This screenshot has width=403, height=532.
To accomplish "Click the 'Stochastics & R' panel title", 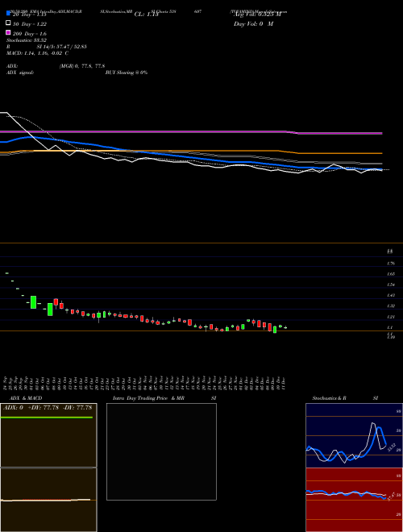I will [x=330, y=398].
